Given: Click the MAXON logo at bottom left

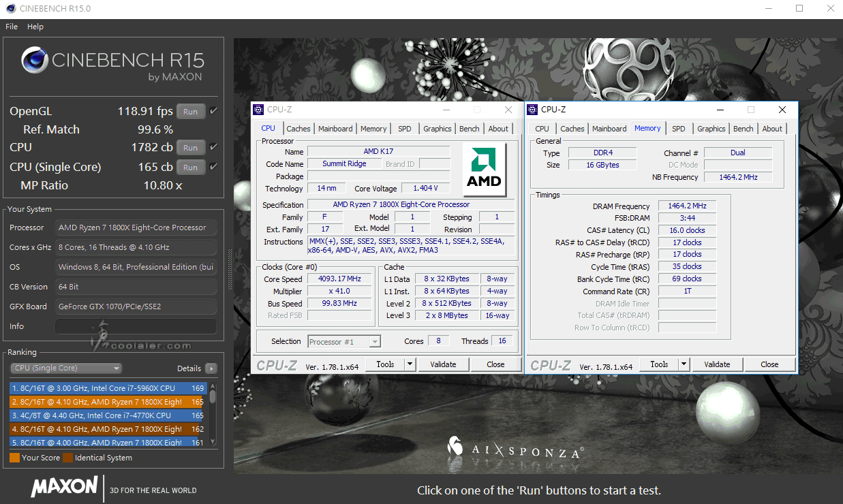Looking at the screenshot, I should point(64,486).
